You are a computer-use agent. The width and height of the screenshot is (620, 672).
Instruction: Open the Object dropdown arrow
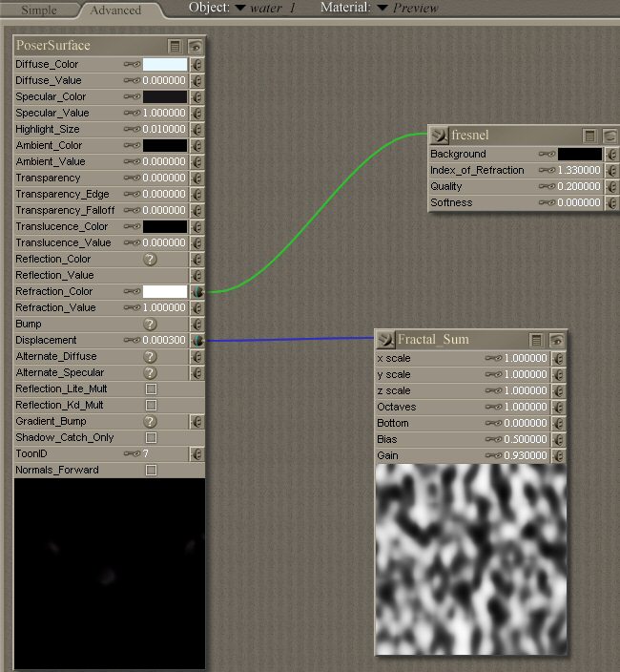tap(240, 8)
